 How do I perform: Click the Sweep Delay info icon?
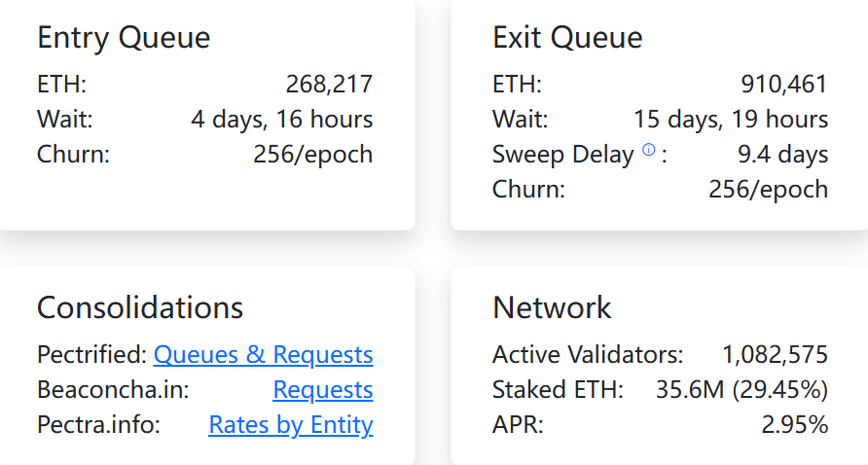click(x=648, y=150)
